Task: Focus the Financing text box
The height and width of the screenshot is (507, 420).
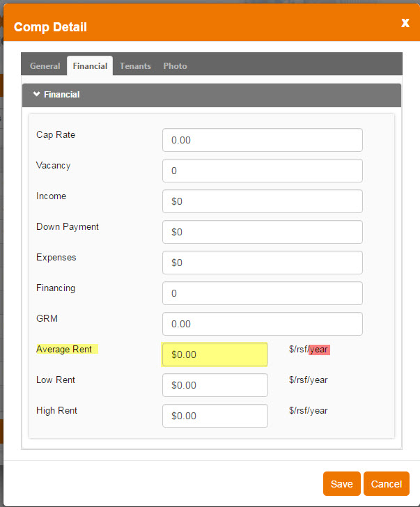Action: (262, 293)
